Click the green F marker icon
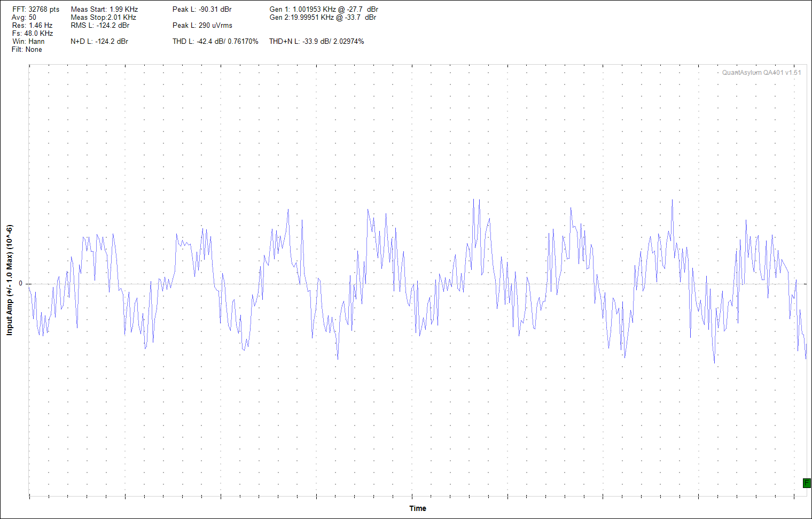This screenshot has width=812, height=519. tap(807, 483)
